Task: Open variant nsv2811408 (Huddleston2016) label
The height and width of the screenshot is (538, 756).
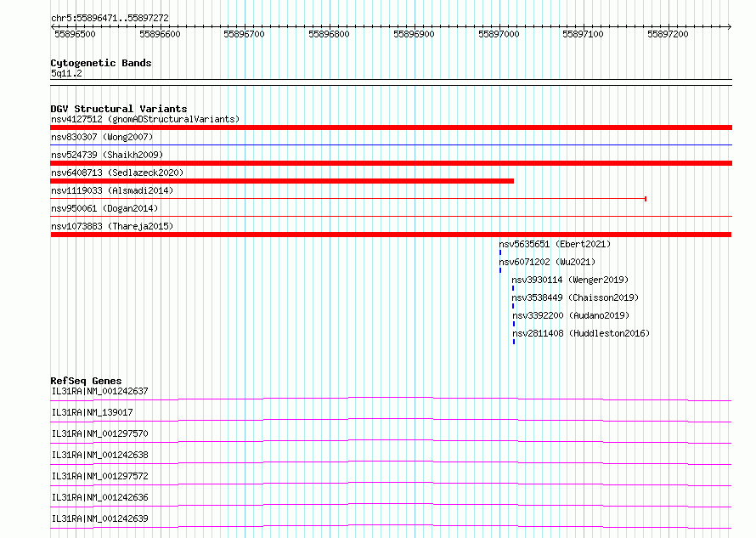Action: tap(582, 333)
